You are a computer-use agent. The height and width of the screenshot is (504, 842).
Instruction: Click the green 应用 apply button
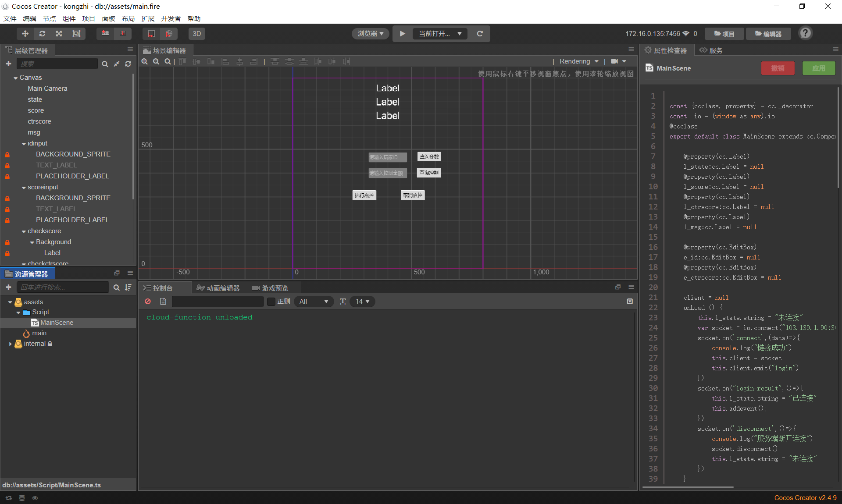[x=818, y=68]
